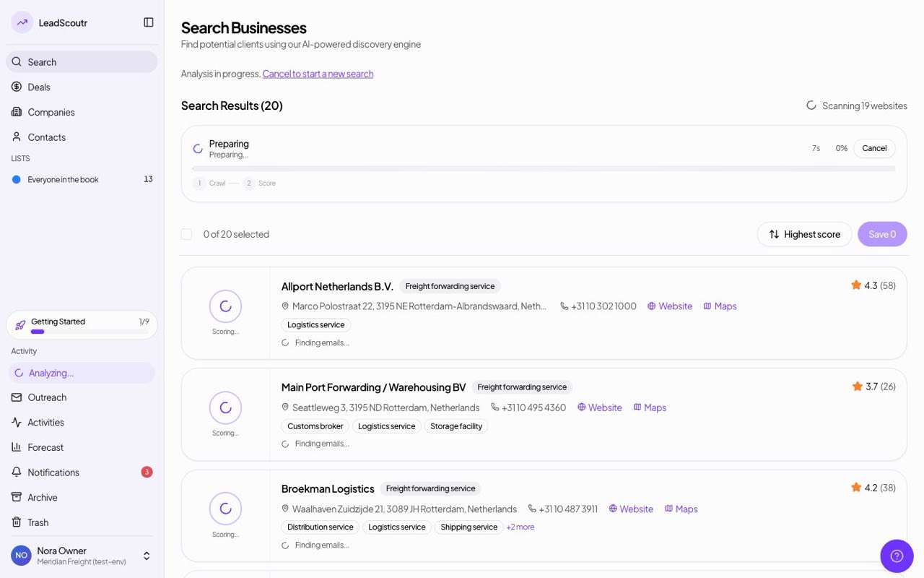Screen dimensions: 924x578
Task: Click the LeadScoutr logo icon
Action: (22, 22)
